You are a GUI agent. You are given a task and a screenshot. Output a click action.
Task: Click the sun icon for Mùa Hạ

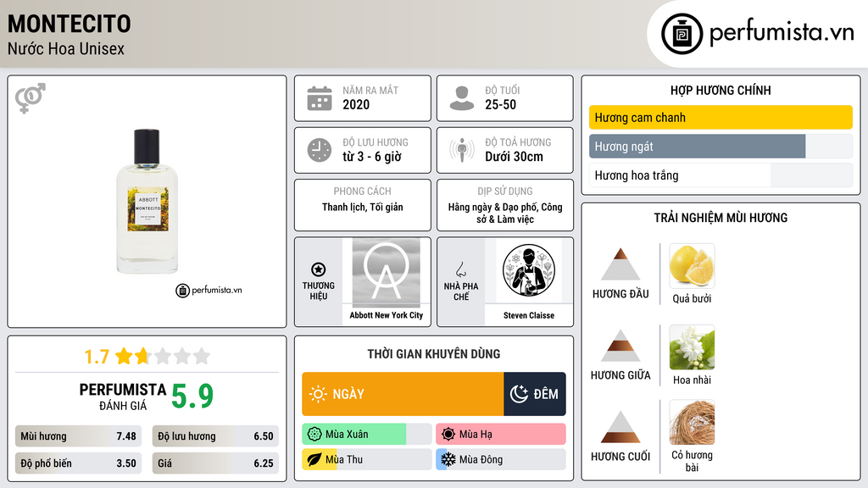448,435
